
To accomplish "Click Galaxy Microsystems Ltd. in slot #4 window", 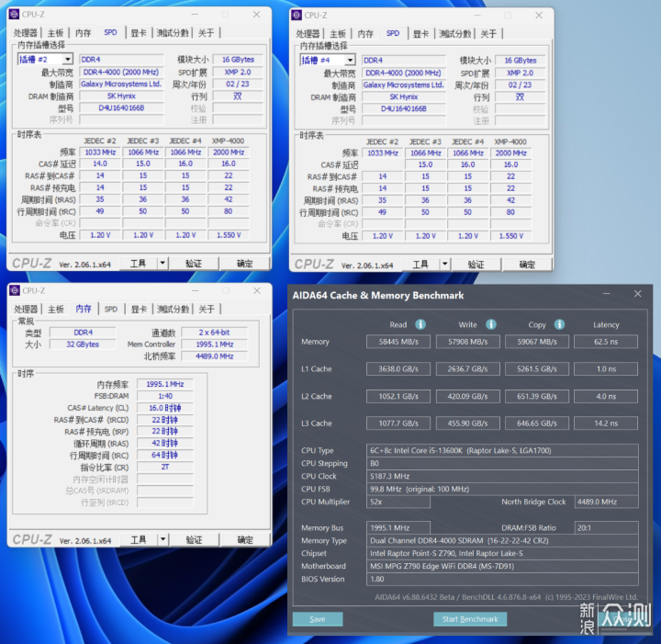I will click(x=403, y=85).
